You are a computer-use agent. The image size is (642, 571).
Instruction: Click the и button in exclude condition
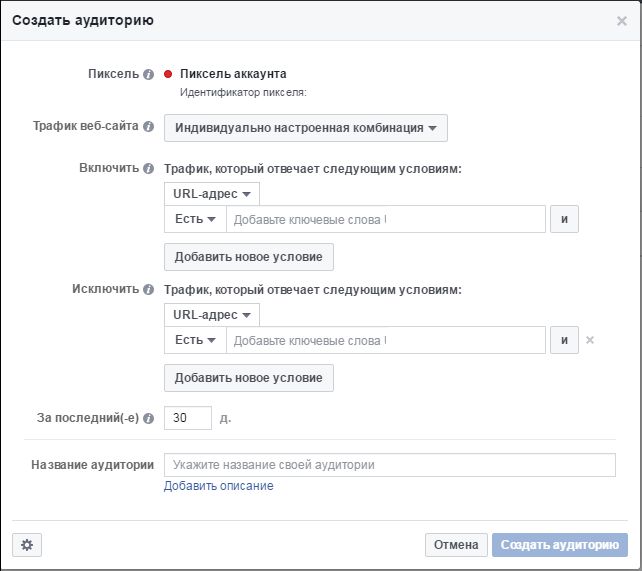(x=564, y=340)
